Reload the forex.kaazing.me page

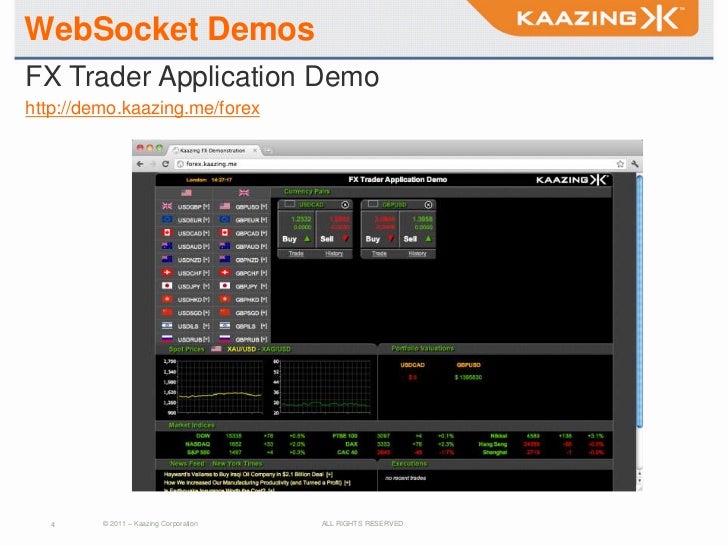click(x=165, y=164)
